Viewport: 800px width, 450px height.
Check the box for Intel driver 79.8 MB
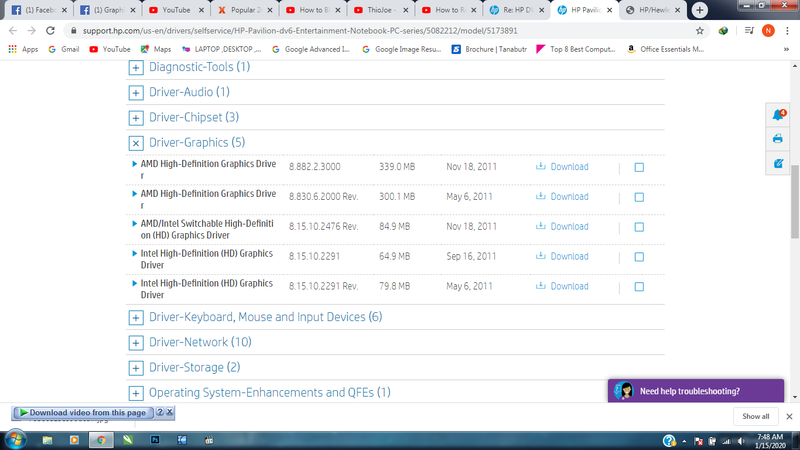[x=639, y=287]
